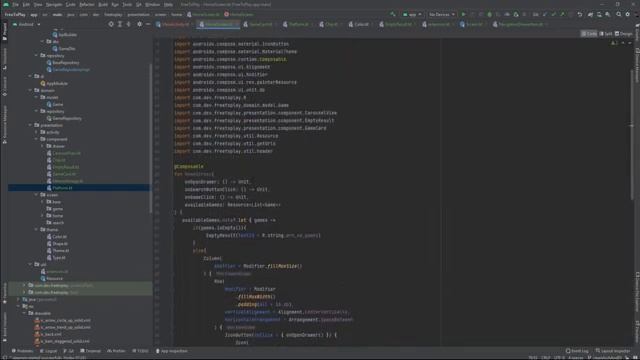Open the Build menu
This screenshot has height=360, width=640.
click(103, 4)
